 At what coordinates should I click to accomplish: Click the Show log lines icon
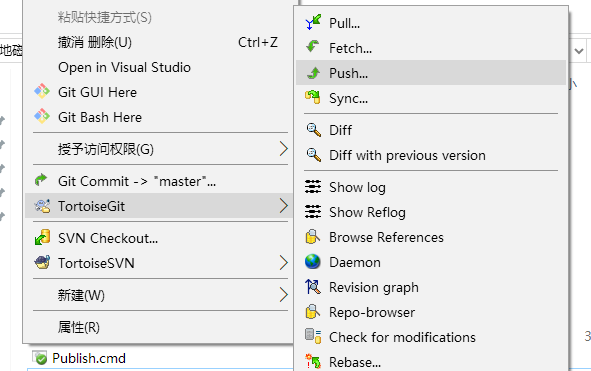click(313, 187)
